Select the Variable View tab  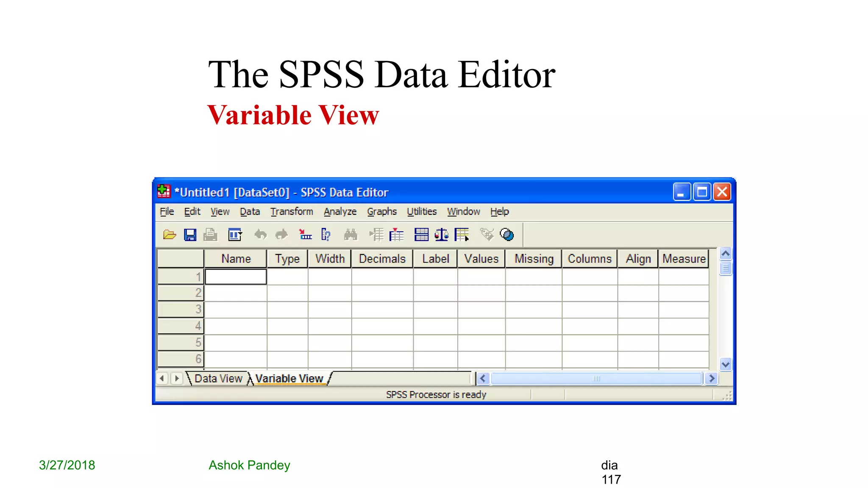click(x=289, y=379)
